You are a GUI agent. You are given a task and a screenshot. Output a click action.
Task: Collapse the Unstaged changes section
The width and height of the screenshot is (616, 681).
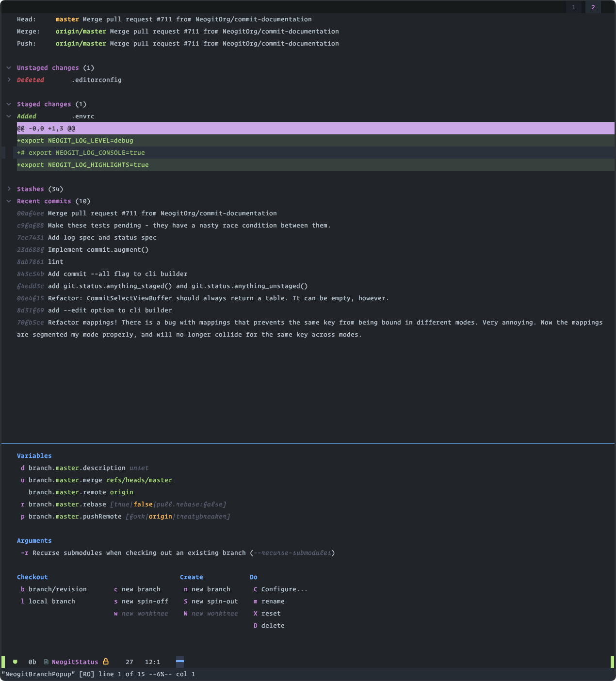[x=9, y=68]
